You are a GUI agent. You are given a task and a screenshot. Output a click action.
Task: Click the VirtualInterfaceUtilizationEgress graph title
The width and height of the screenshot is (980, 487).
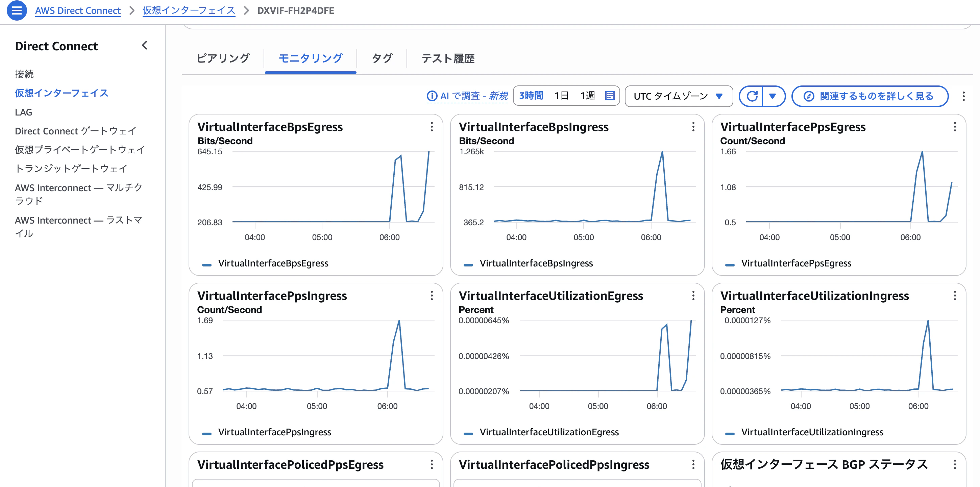551,296
